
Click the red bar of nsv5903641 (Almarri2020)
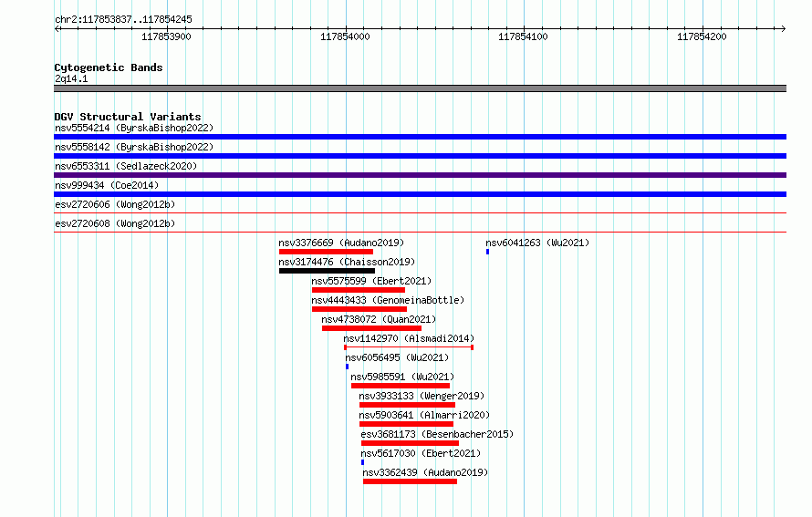(407, 424)
